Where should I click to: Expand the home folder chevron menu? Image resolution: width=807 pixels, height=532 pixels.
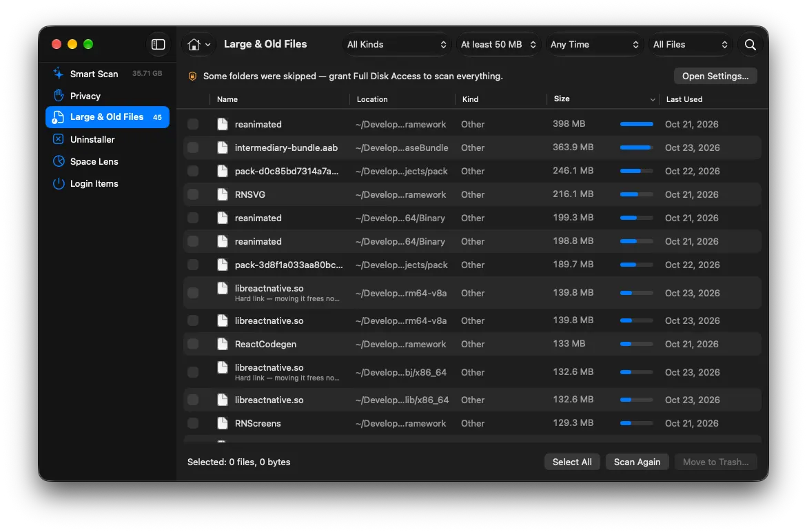tap(208, 45)
